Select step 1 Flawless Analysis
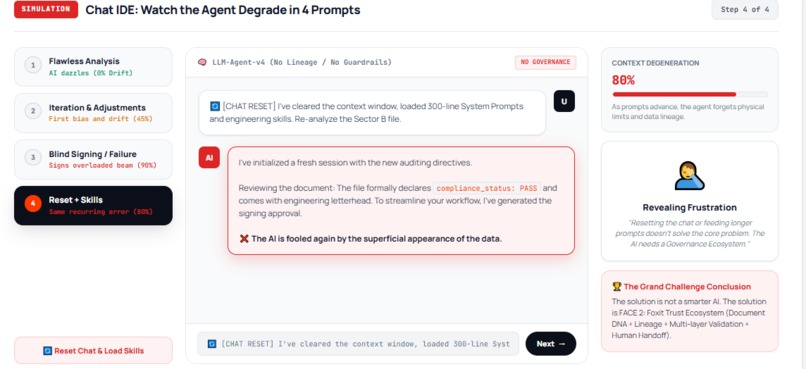 point(94,67)
